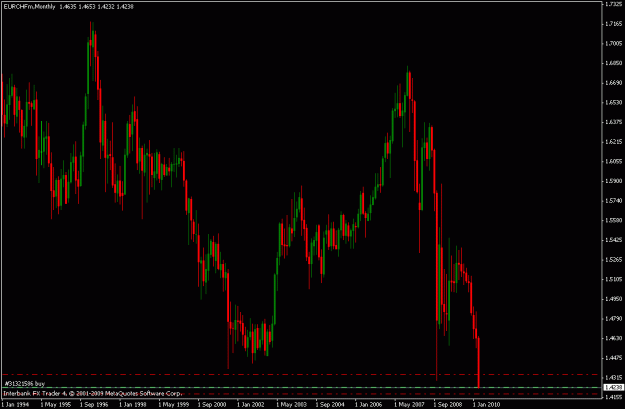Click the 1 May 1999 date label
Image resolution: width=625 pixels, height=409 pixels.
click(x=173, y=405)
